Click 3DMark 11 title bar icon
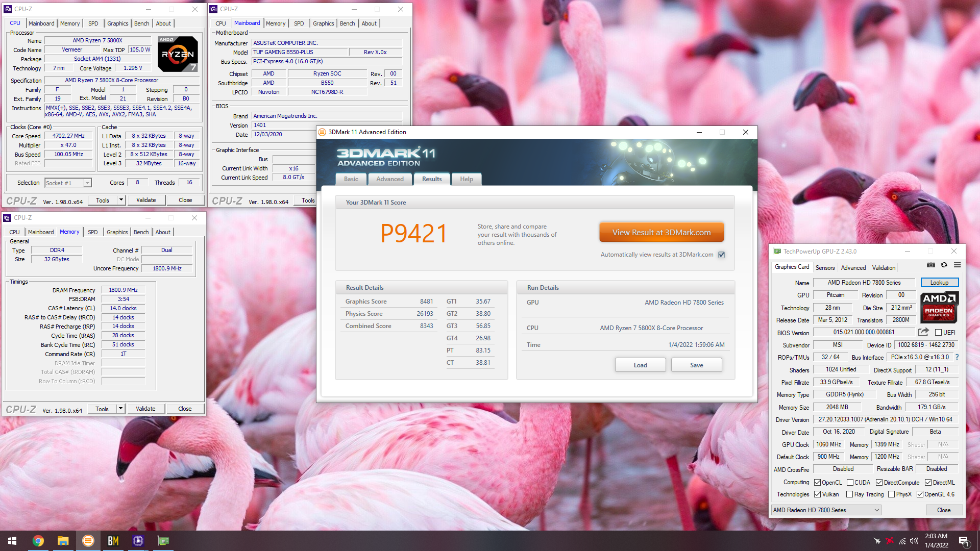This screenshot has height=551, width=980. click(x=322, y=132)
